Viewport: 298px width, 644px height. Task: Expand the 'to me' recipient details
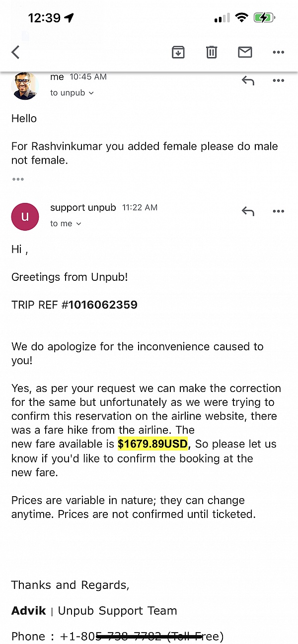(x=66, y=224)
